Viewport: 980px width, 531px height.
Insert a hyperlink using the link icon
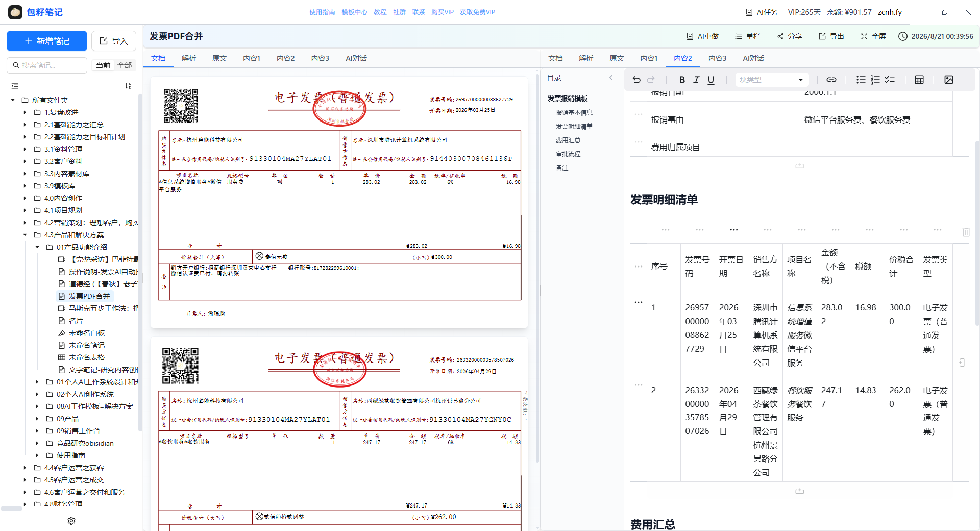[831, 80]
